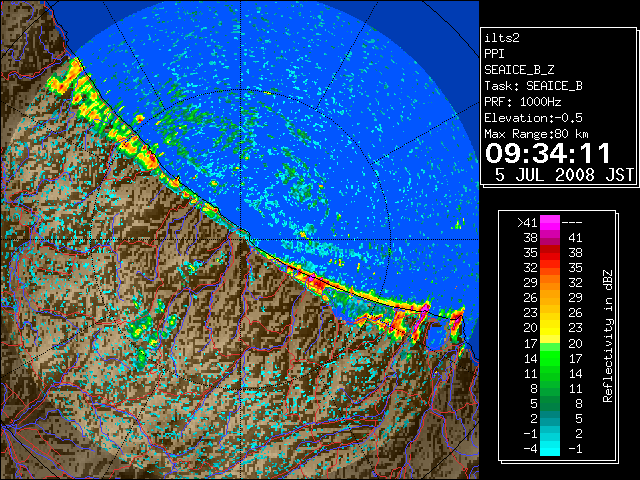
Task: Click the '5 JUL 2008 JST' date
Action: [x=564, y=175]
